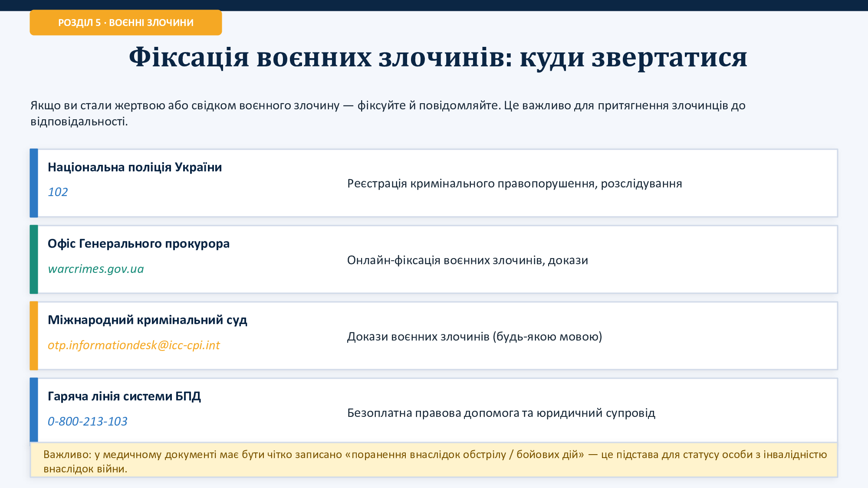Click the orange color bar of the ICC card

coord(34,335)
